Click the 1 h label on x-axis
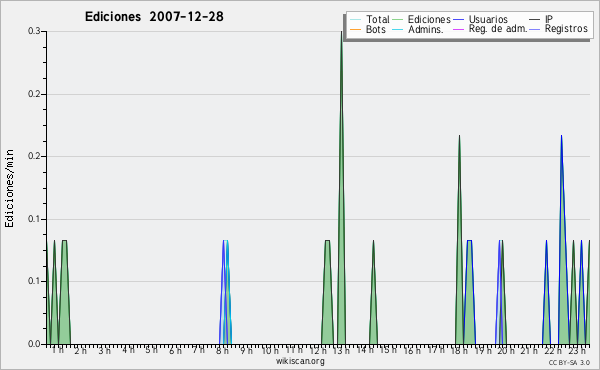 point(58,350)
